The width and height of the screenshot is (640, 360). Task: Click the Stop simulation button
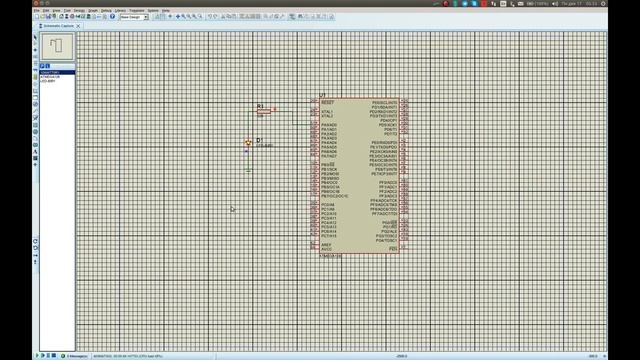tap(53, 356)
